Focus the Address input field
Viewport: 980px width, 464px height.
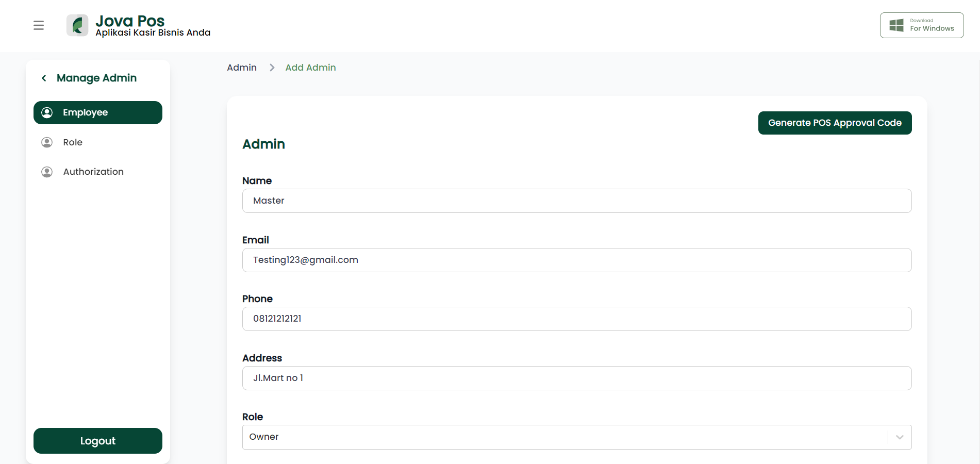click(577, 378)
